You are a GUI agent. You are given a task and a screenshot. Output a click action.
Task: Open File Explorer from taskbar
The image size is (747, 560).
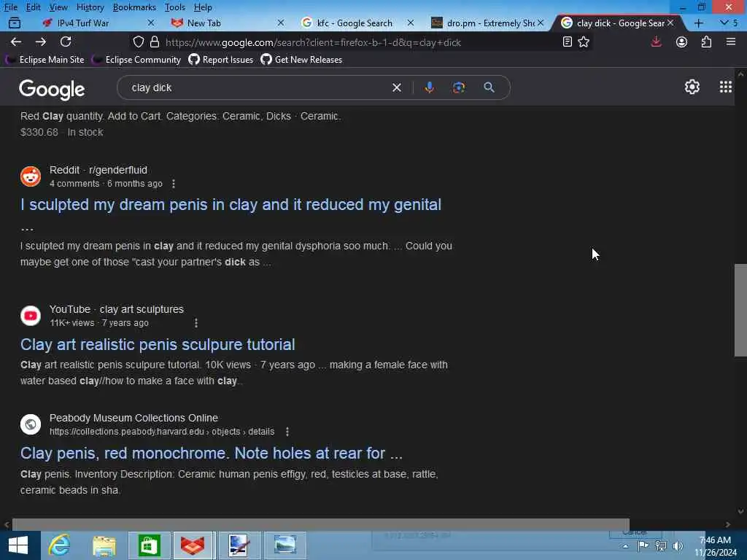[x=104, y=545]
